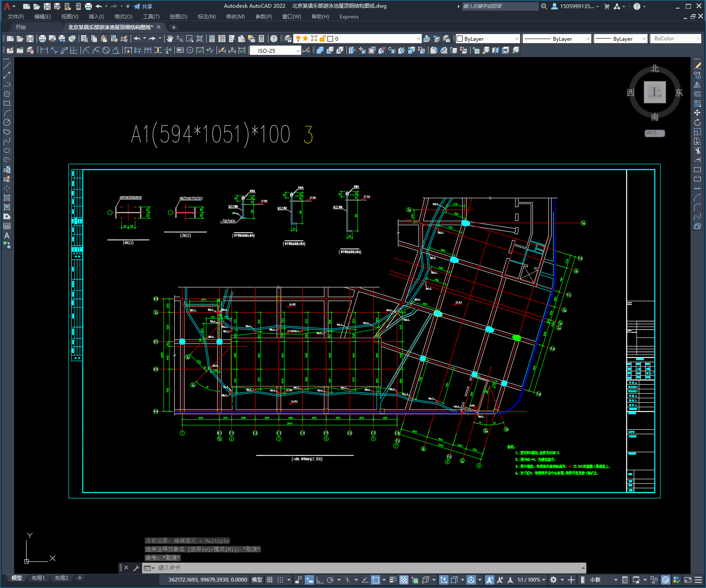The height and width of the screenshot is (588, 706).
Task: Open the 编辑(E) menu
Action: tap(42, 17)
